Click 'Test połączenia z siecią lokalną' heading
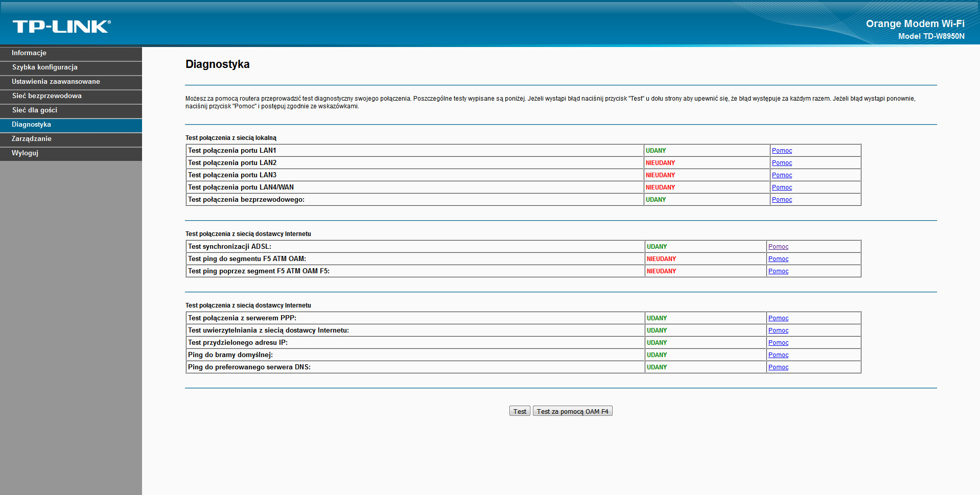Image resolution: width=980 pixels, height=495 pixels. [x=231, y=138]
